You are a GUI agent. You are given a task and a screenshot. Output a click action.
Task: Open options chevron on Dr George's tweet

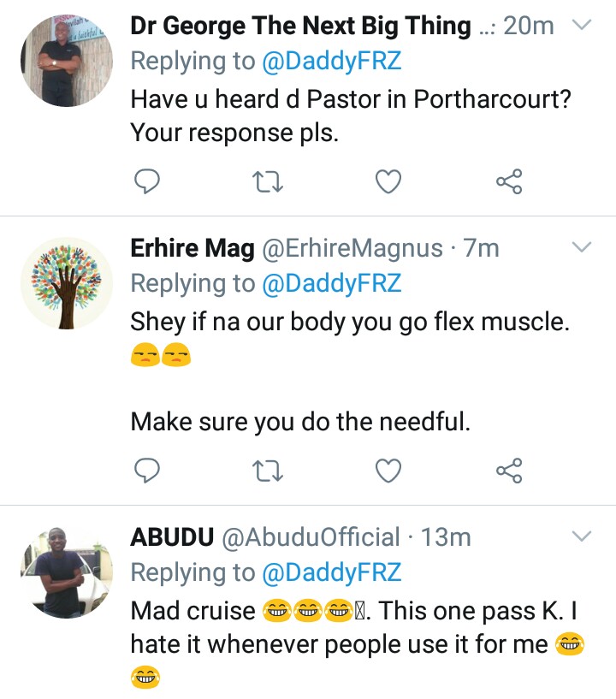coord(582,26)
